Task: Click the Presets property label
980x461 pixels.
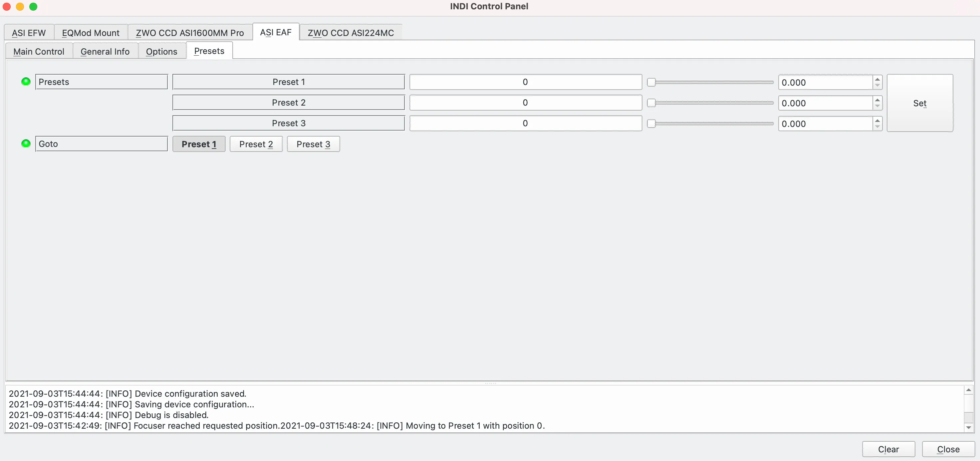Action: click(101, 82)
